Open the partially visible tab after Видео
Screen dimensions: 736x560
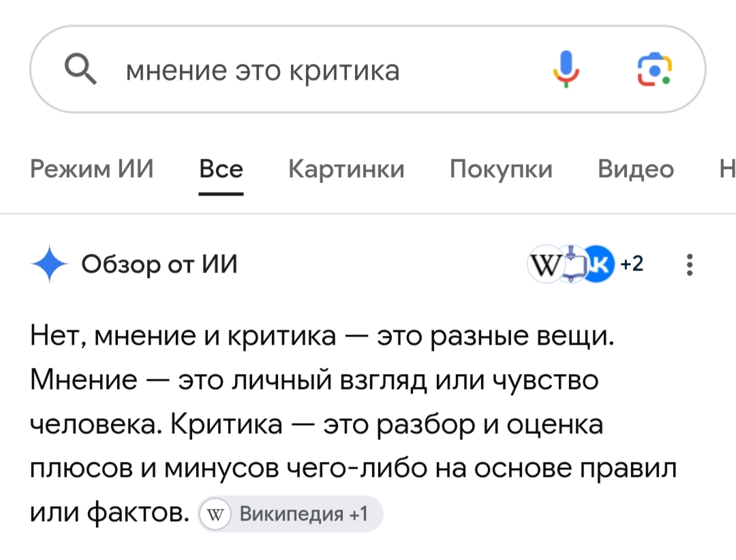click(727, 169)
